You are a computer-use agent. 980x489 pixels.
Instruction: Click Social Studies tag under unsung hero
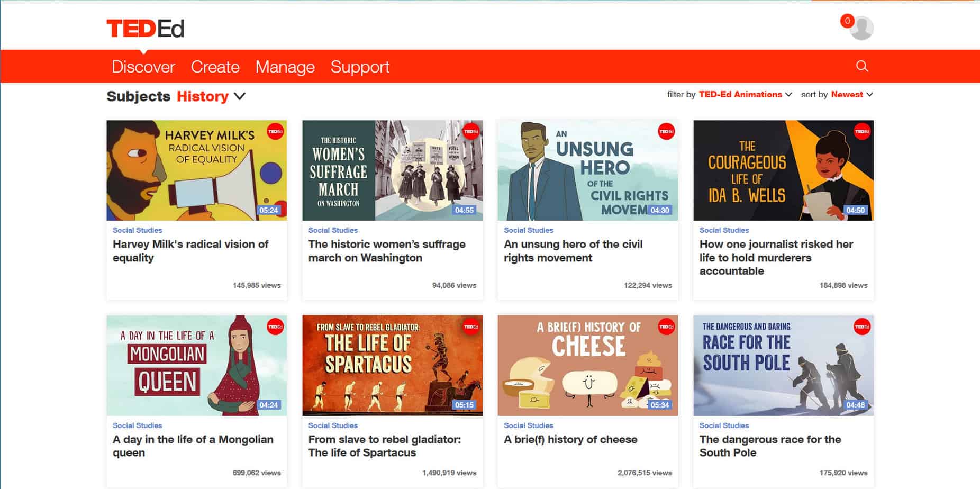pyautogui.click(x=529, y=230)
